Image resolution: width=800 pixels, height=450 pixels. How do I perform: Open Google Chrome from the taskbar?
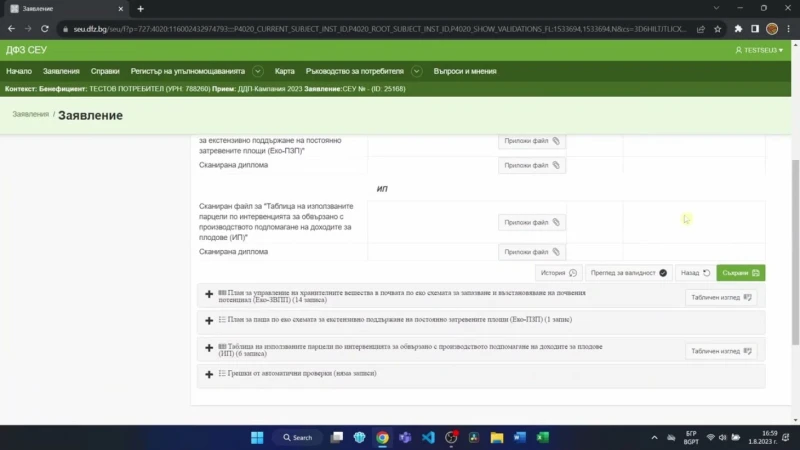(x=382, y=437)
